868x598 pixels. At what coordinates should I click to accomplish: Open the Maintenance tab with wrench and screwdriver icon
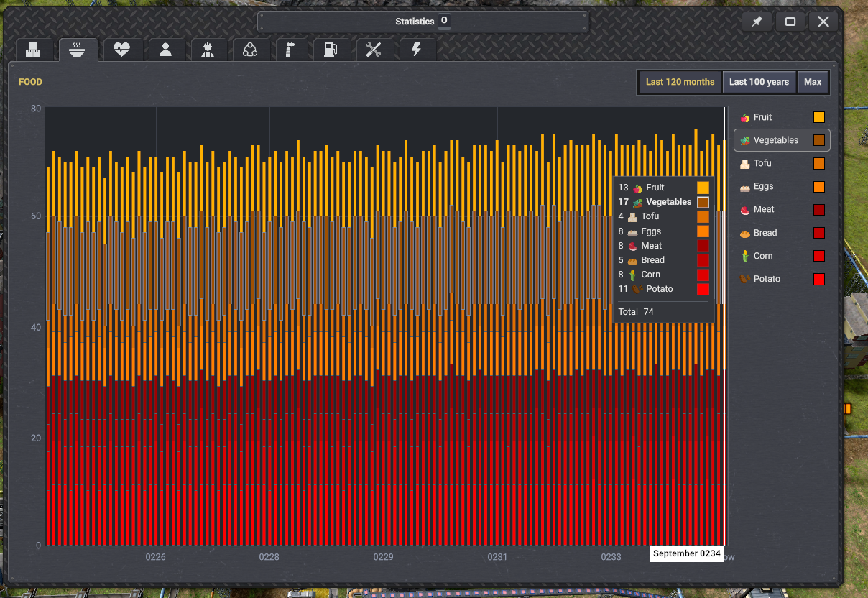click(374, 50)
